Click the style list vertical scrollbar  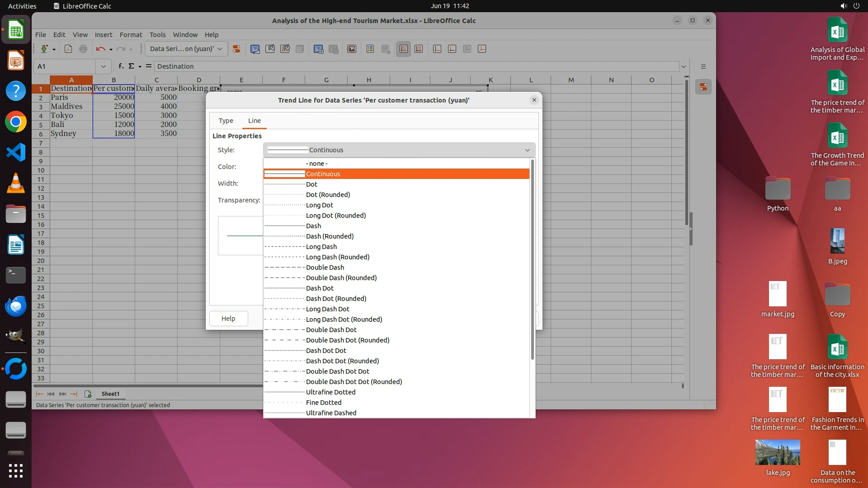click(532, 260)
